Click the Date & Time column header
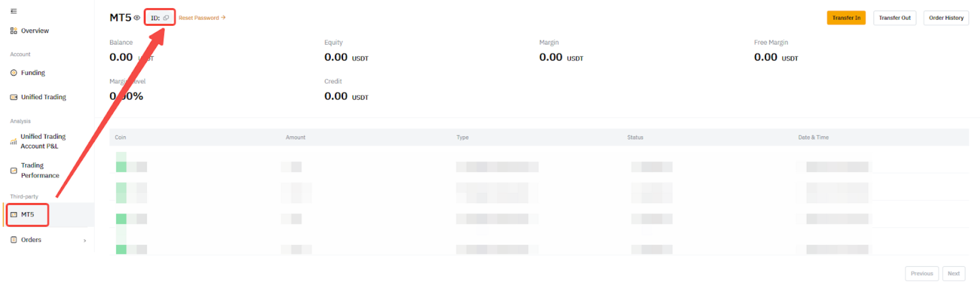Viewport: 980px width, 290px height. point(813,137)
